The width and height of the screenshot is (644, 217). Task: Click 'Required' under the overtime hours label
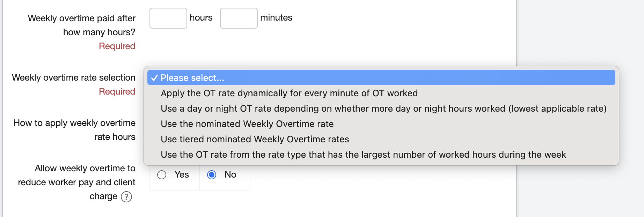click(x=117, y=46)
